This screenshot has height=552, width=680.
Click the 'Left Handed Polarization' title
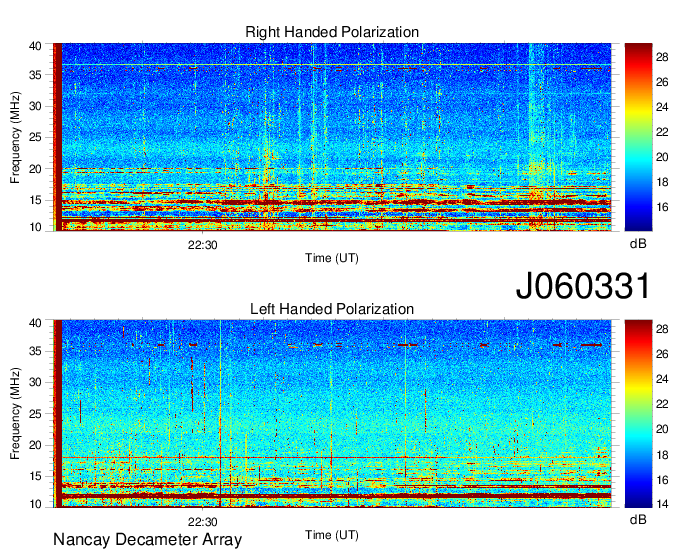332,309
